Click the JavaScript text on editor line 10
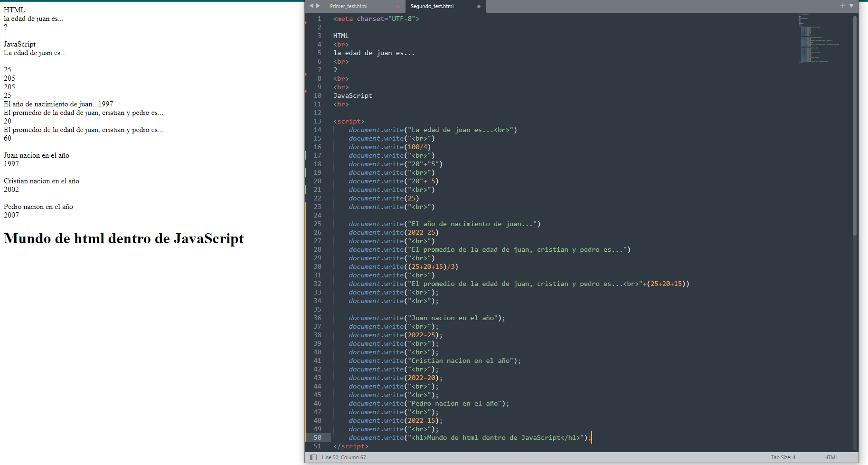The image size is (868, 465). click(353, 95)
